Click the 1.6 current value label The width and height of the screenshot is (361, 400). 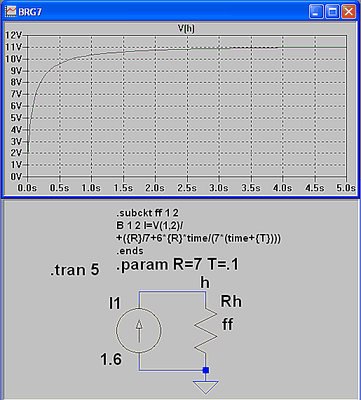coord(111,360)
